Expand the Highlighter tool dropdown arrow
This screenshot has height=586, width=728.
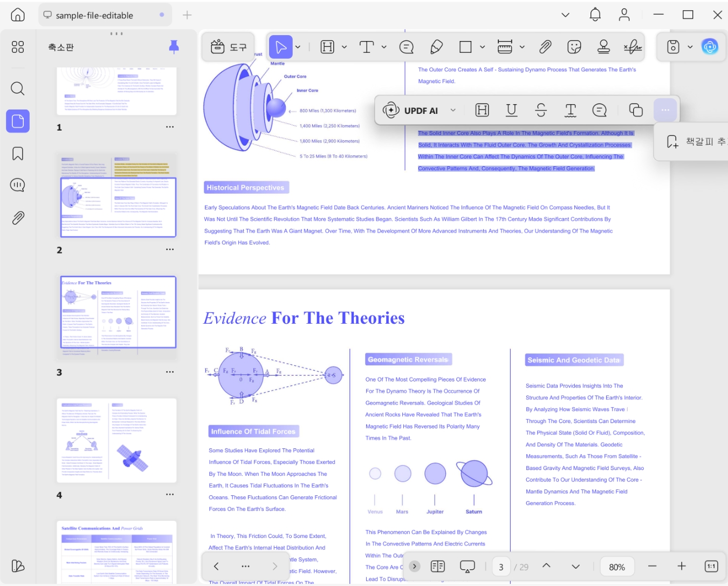click(345, 47)
